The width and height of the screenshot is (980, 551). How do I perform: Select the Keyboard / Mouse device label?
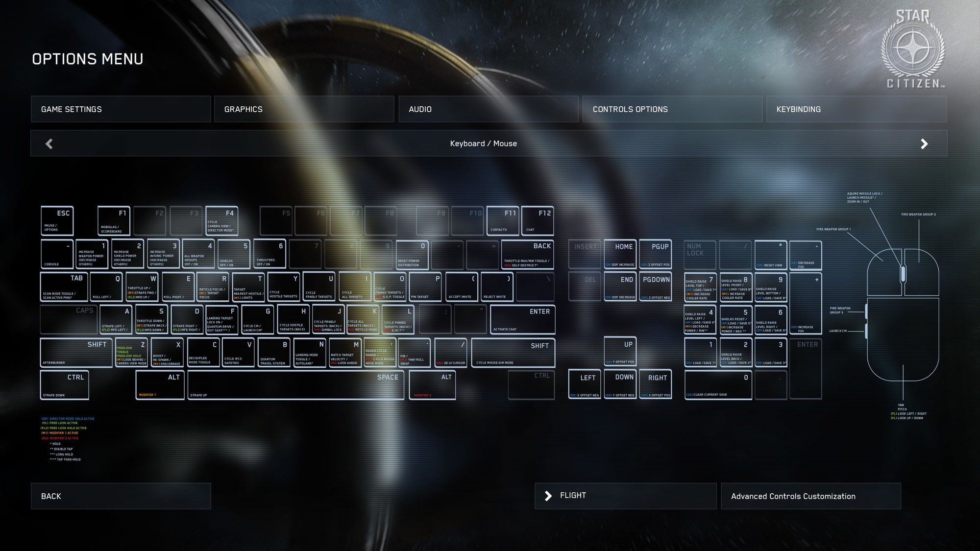[484, 144]
